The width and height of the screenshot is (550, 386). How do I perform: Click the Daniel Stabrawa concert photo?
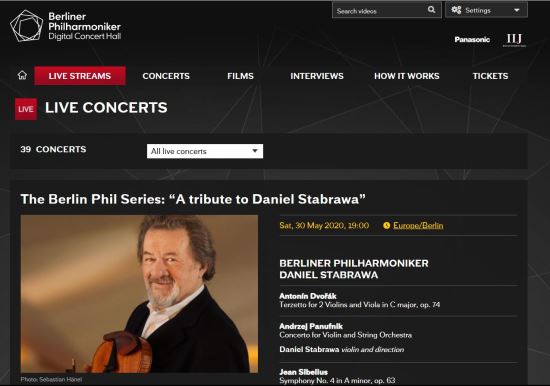139,294
